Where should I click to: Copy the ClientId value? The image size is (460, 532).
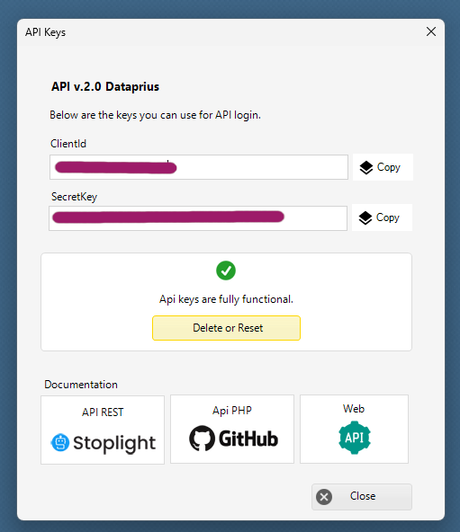pyautogui.click(x=383, y=167)
